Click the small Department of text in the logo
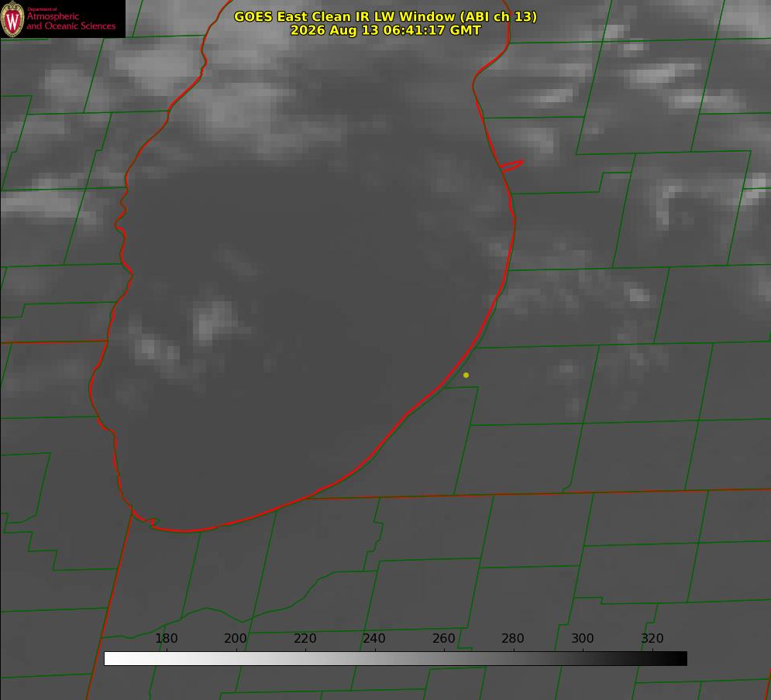This screenshot has height=700, width=771. (x=42, y=9)
